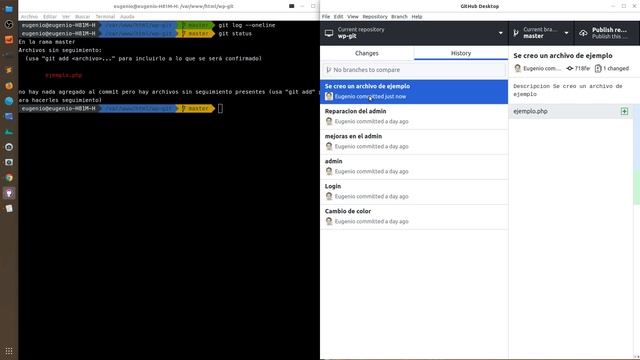Open the Files folder icon in the dock
This screenshot has height=360, width=640.
[9, 9]
